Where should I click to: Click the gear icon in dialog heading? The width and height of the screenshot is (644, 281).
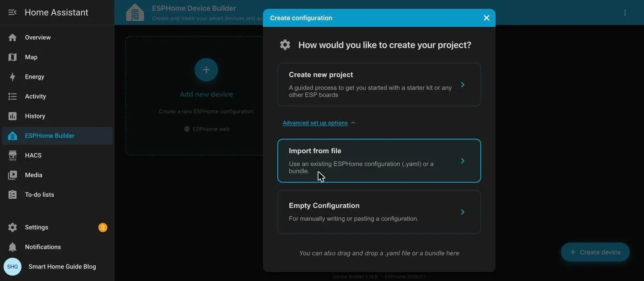click(x=285, y=45)
